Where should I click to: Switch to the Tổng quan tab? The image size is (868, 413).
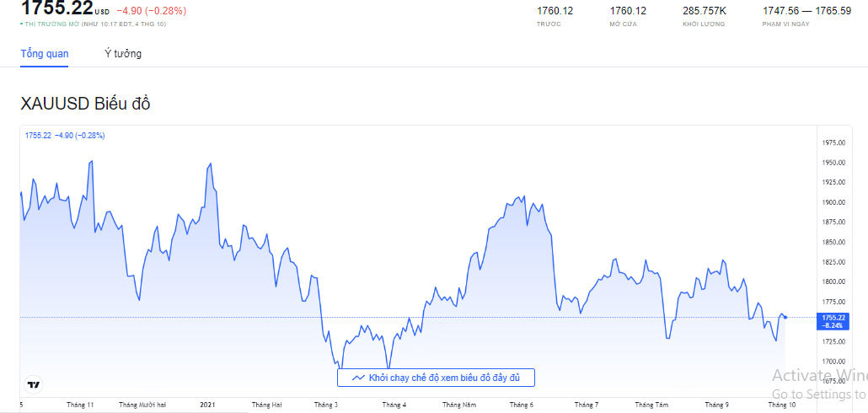pos(45,53)
